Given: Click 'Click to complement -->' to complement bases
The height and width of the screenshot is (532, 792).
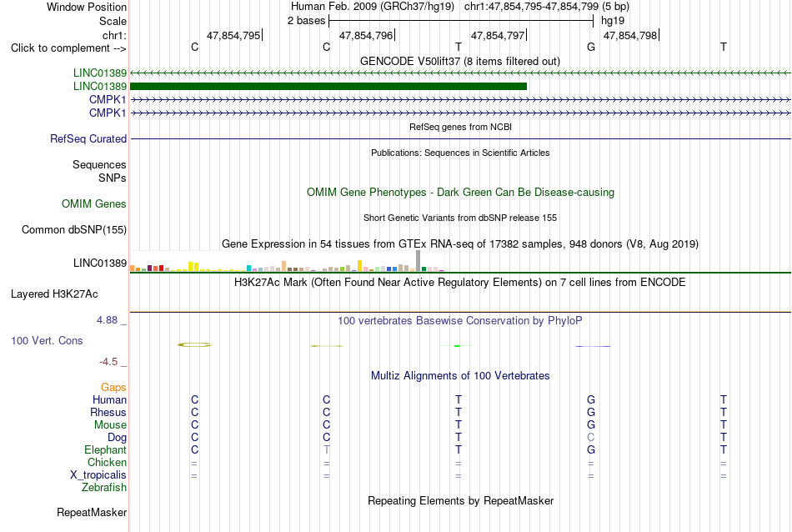Looking at the screenshot, I should click(68, 48).
